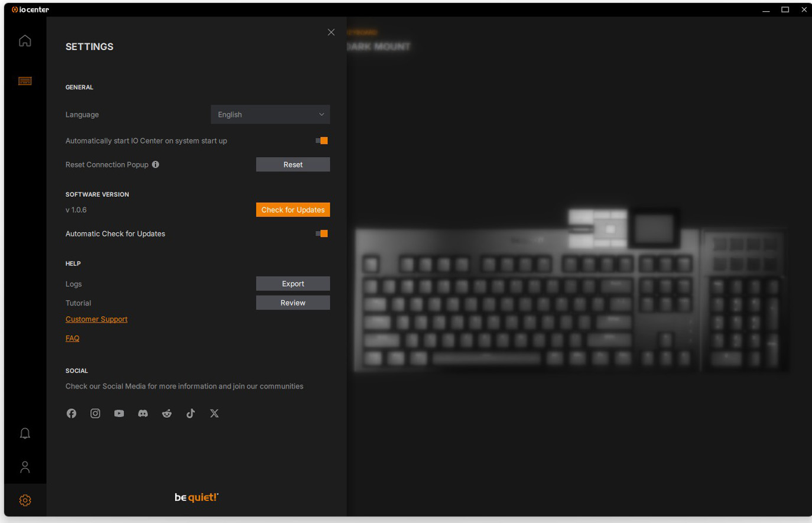Close the Settings panel
The image size is (812, 523).
pyautogui.click(x=331, y=33)
